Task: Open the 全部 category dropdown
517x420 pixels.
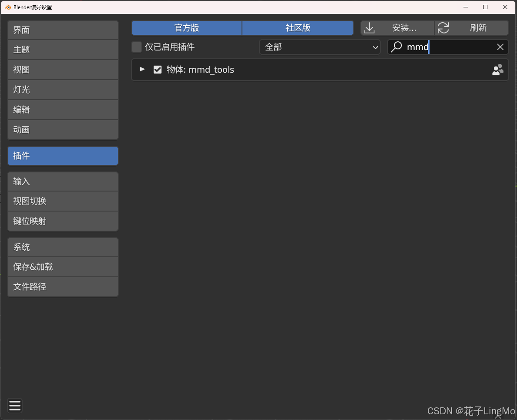Action: tap(320, 47)
